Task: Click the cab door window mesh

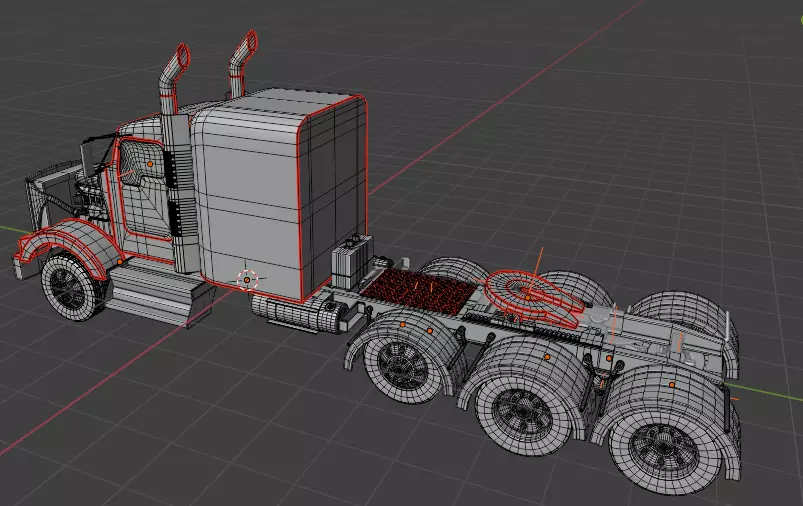Action: click(142, 164)
